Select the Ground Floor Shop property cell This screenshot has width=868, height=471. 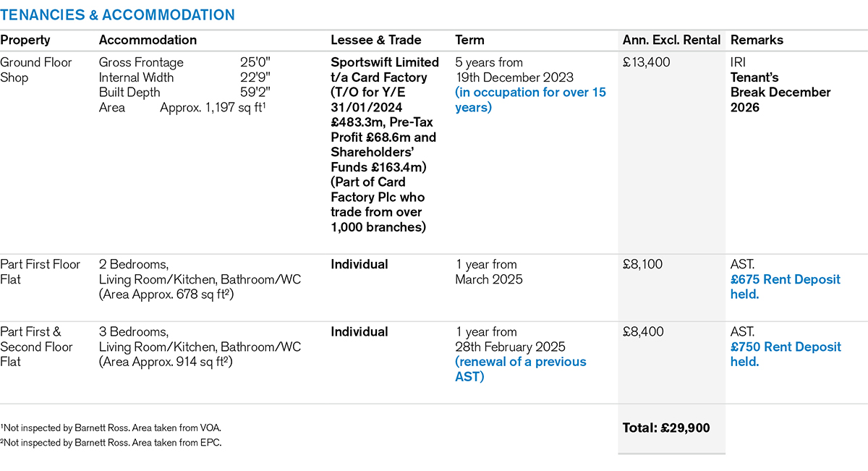coord(36,70)
